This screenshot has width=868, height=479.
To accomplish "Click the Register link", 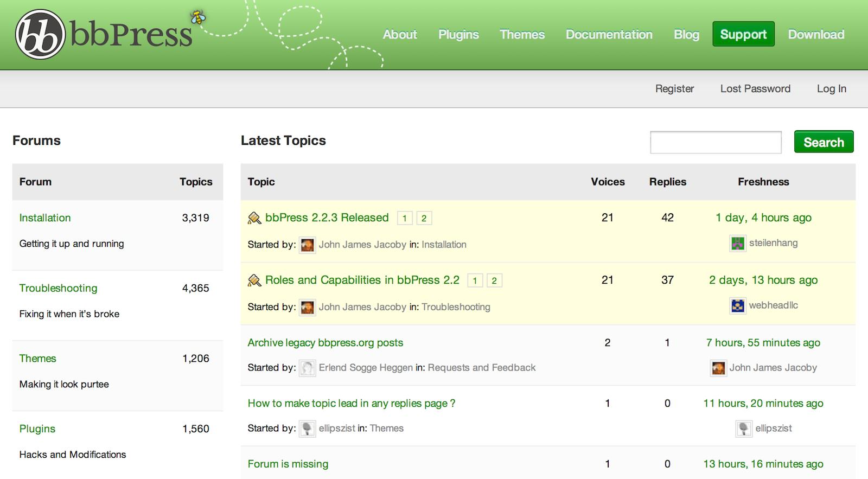I will click(x=674, y=88).
